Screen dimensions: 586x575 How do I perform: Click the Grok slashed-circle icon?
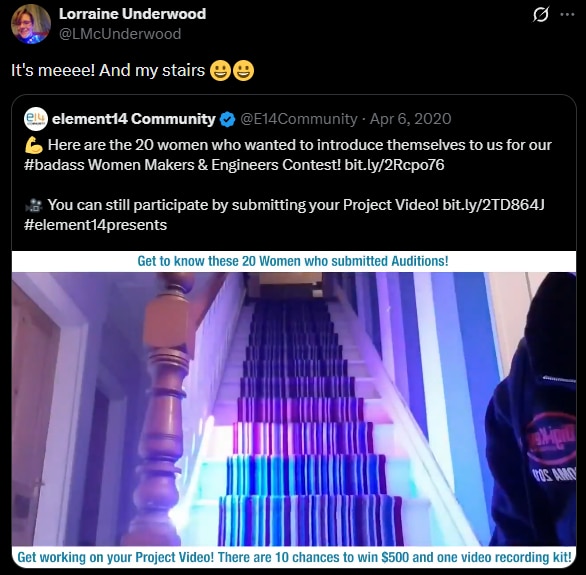point(540,15)
